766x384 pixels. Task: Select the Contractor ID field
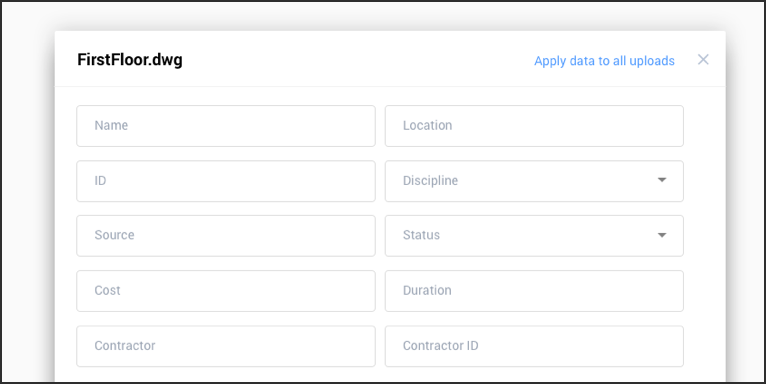tap(534, 346)
